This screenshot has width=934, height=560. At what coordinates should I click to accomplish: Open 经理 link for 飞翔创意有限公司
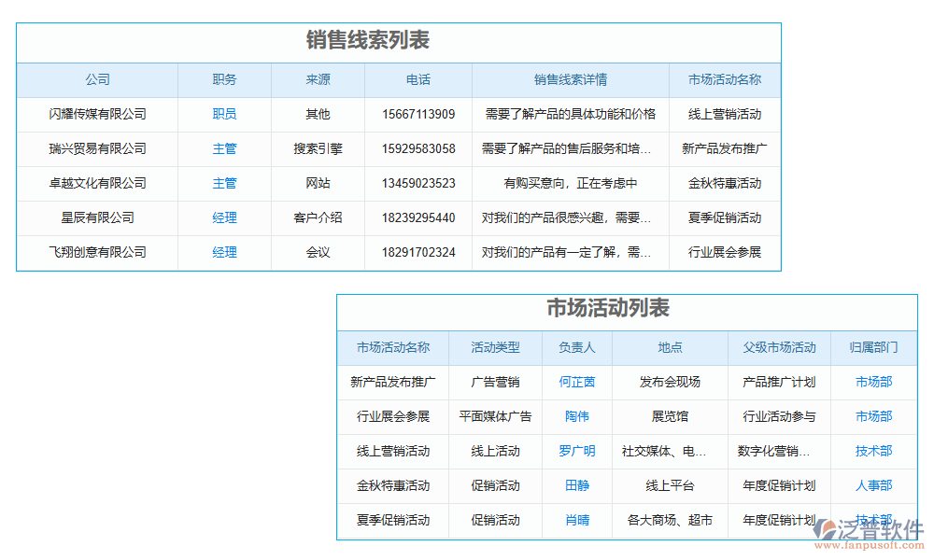tap(224, 252)
